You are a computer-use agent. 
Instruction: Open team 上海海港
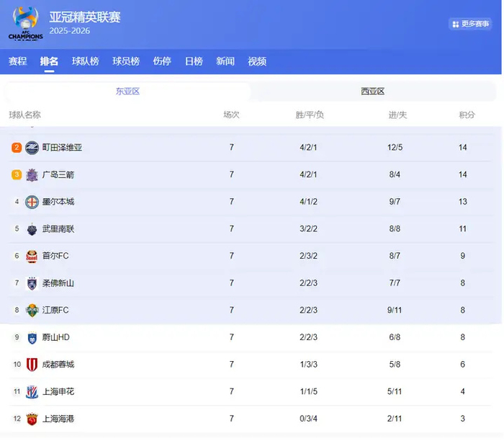pyautogui.click(x=58, y=419)
